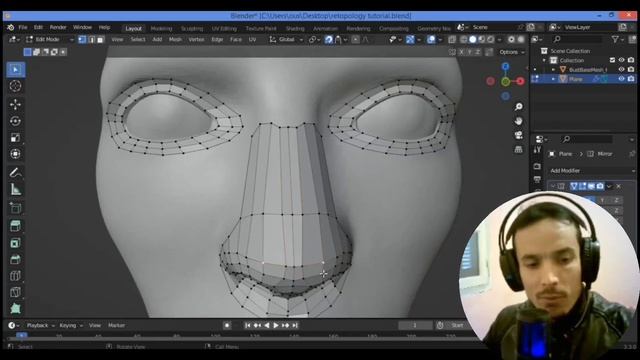Remove the Mirror modifier with X button
The width and height of the screenshot is (640, 360).
(619, 186)
